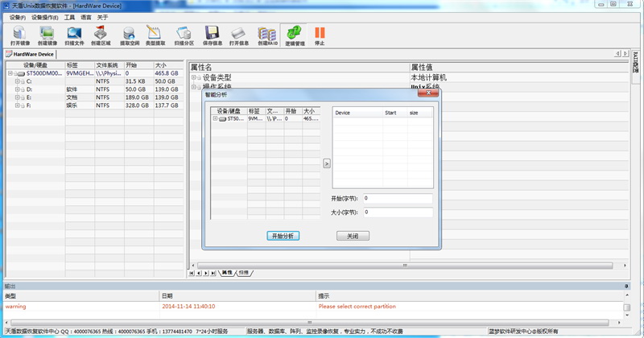Click the 类型提取 (type extract) toolbar icon

pos(155,35)
